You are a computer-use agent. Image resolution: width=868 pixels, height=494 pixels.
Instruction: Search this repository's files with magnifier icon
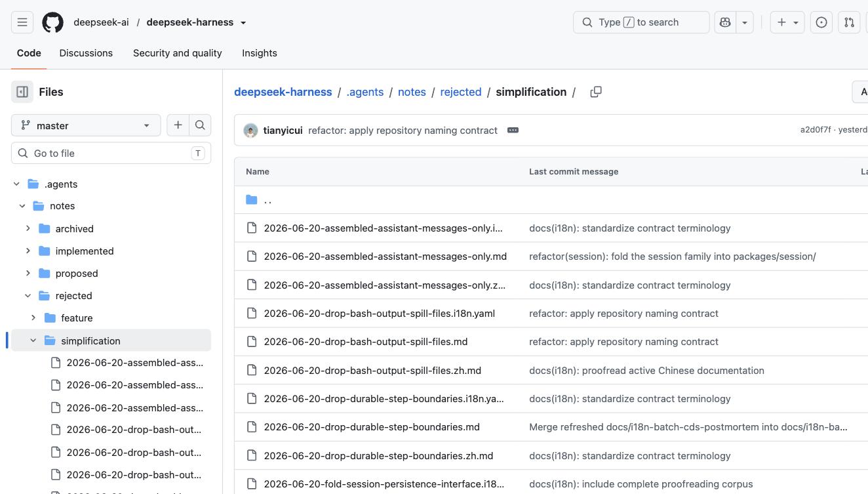(200, 125)
